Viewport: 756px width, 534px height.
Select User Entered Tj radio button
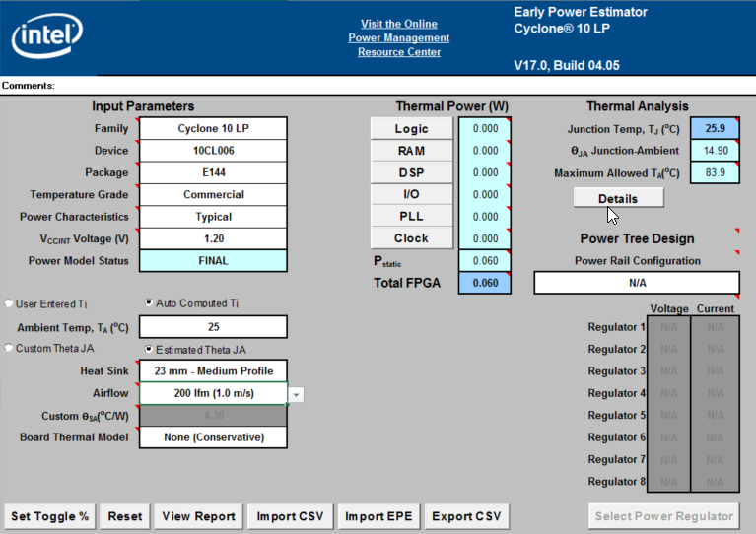tap(9, 303)
